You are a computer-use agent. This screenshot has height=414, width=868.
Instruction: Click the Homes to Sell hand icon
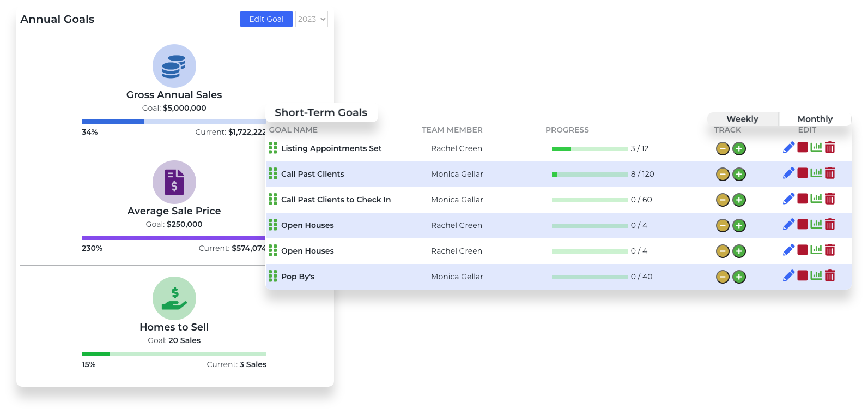[x=174, y=298]
